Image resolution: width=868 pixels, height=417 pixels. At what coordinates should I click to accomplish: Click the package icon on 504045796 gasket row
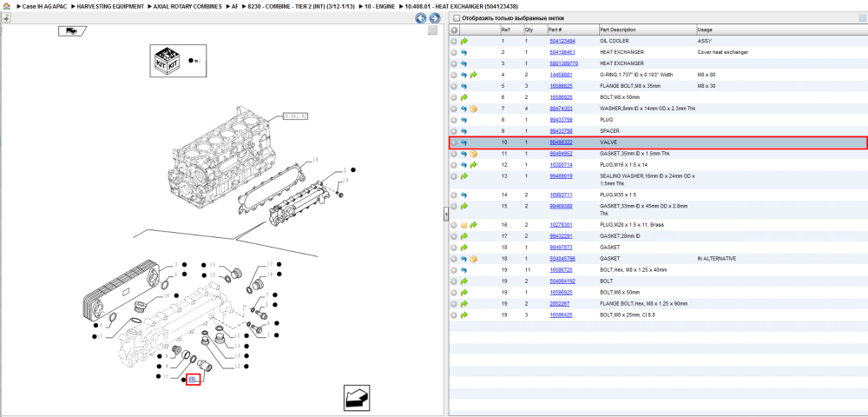point(473,259)
